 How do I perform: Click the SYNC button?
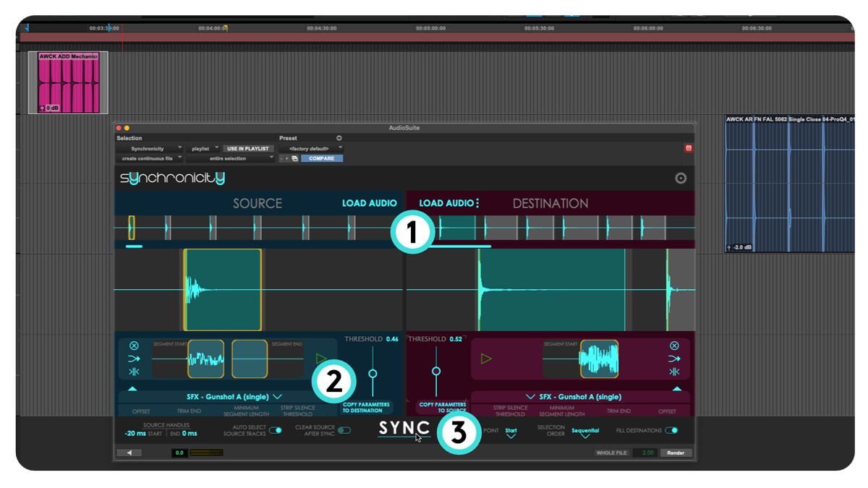(404, 428)
